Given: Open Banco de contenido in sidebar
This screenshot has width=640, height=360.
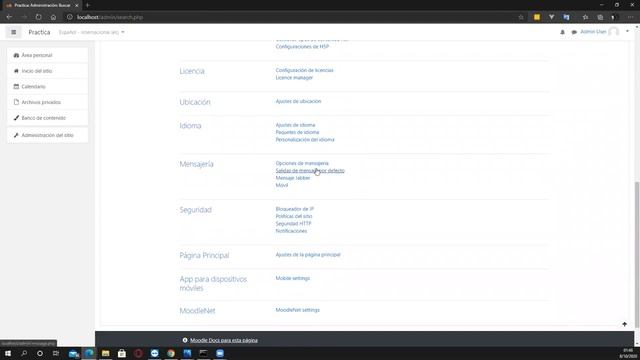Looking at the screenshot, I should (x=47, y=118).
